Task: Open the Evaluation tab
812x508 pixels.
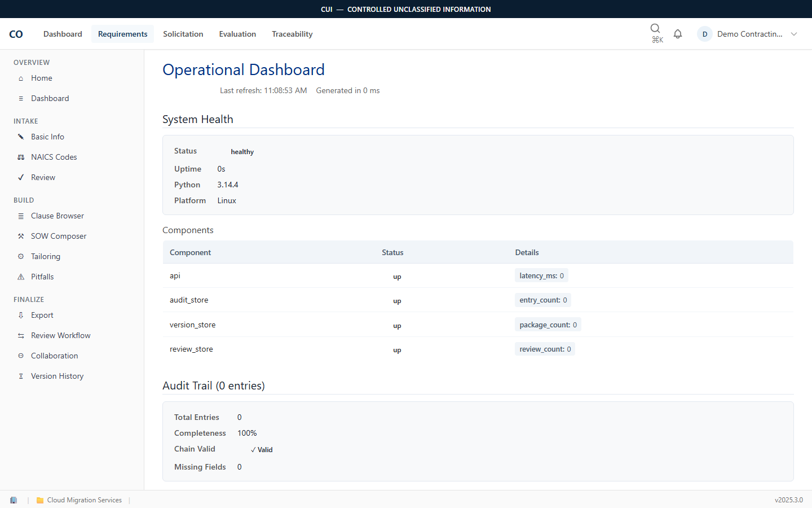Action: click(237, 34)
